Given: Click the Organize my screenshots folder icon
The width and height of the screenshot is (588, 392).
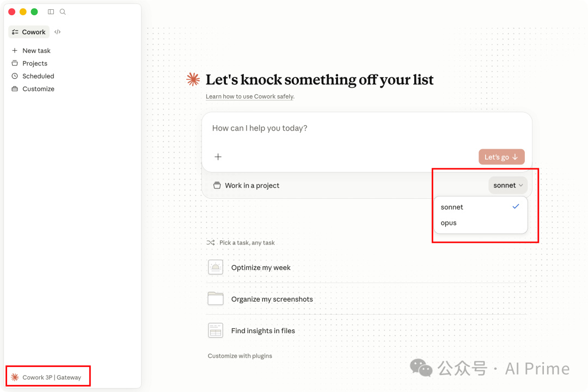Looking at the screenshot, I should (x=216, y=299).
